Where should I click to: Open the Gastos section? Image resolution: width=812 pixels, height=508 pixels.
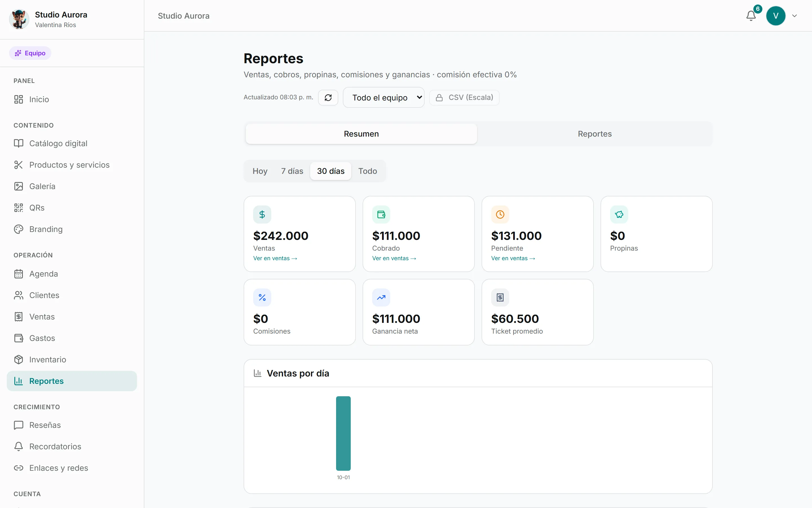click(x=72, y=338)
